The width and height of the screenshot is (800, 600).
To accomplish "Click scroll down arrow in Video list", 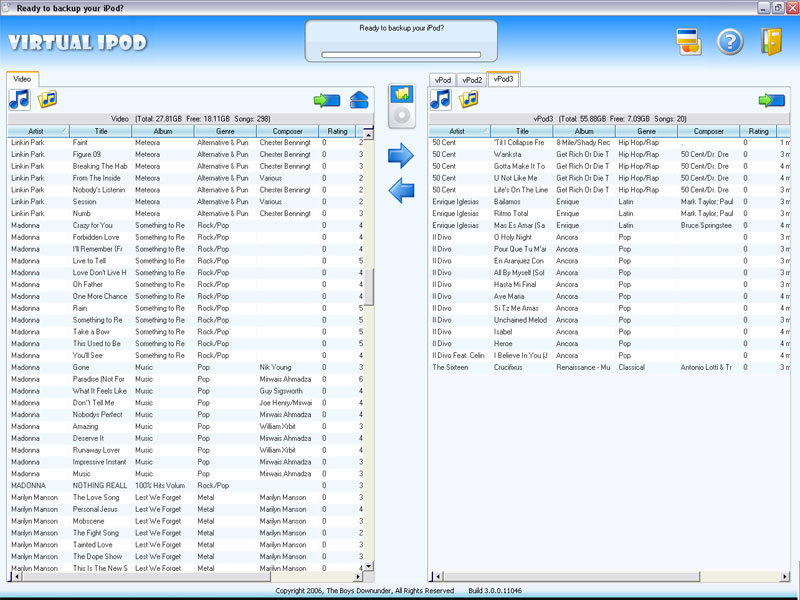I will click(369, 566).
